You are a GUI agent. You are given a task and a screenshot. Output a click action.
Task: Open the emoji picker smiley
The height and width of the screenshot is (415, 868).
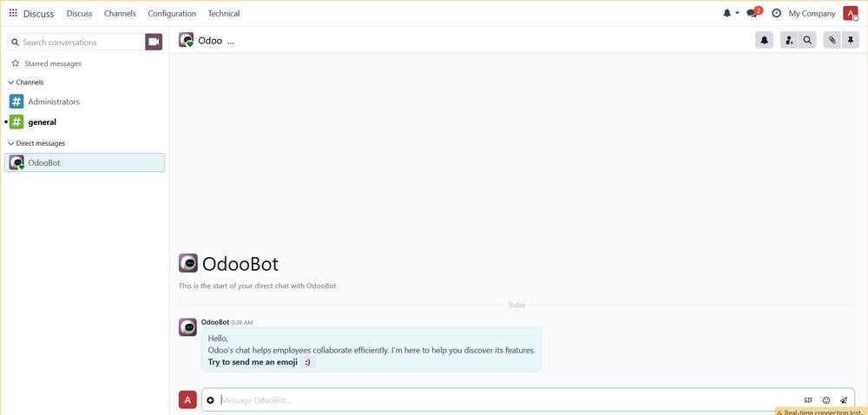[x=826, y=400]
